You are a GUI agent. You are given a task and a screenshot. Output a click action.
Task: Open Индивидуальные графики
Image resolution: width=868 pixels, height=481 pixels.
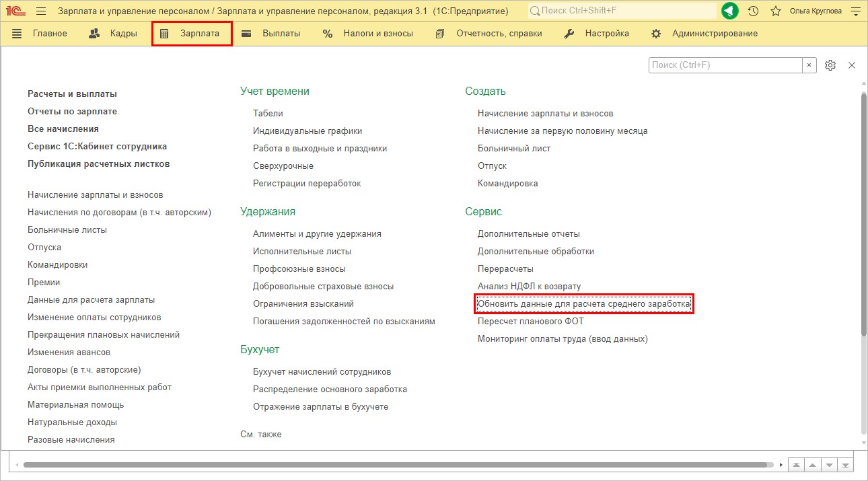pyautogui.click(x=308, y=131)
